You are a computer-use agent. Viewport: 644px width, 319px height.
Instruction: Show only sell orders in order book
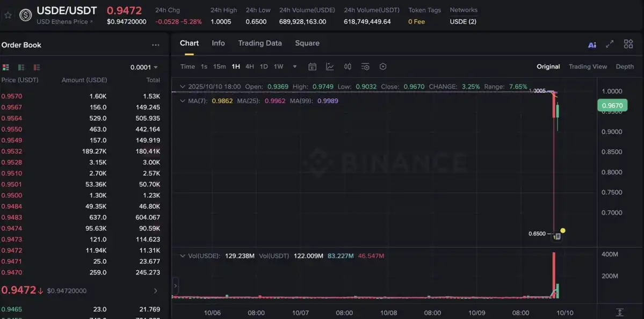click(37, 67)
